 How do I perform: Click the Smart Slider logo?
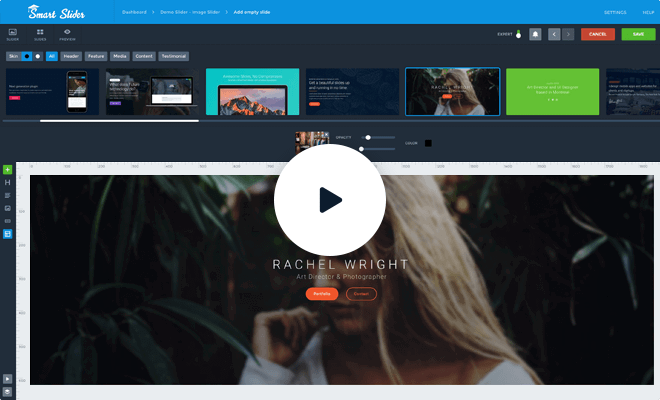56,12
